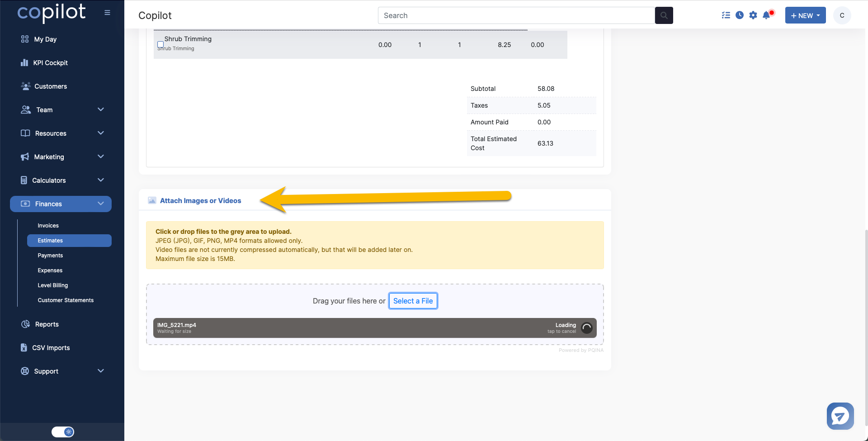Click the Support lifebuoy icon
The height and width of the screenshot is (441, 868).
click(25, 371)
